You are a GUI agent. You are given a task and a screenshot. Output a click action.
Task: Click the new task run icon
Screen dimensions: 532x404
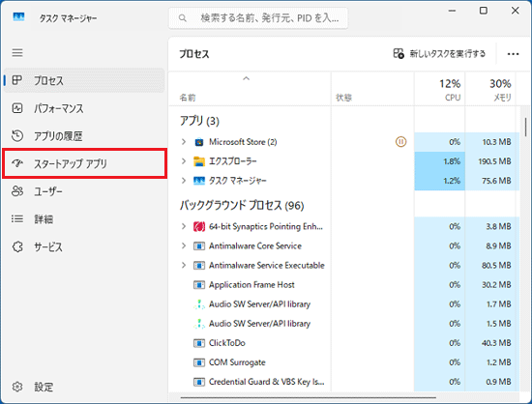(x=399, y=53)
